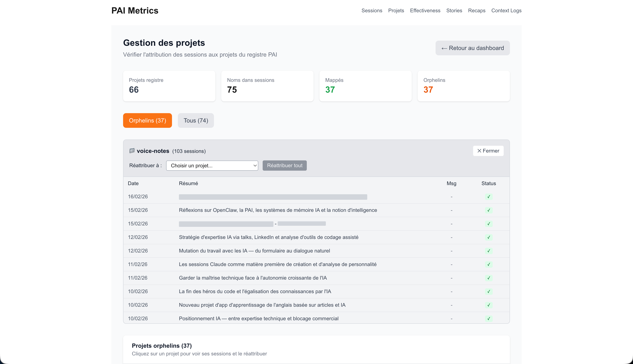Open Projets in the top navigation
This screenshot has width=633, height=364.
click(396, 10)
